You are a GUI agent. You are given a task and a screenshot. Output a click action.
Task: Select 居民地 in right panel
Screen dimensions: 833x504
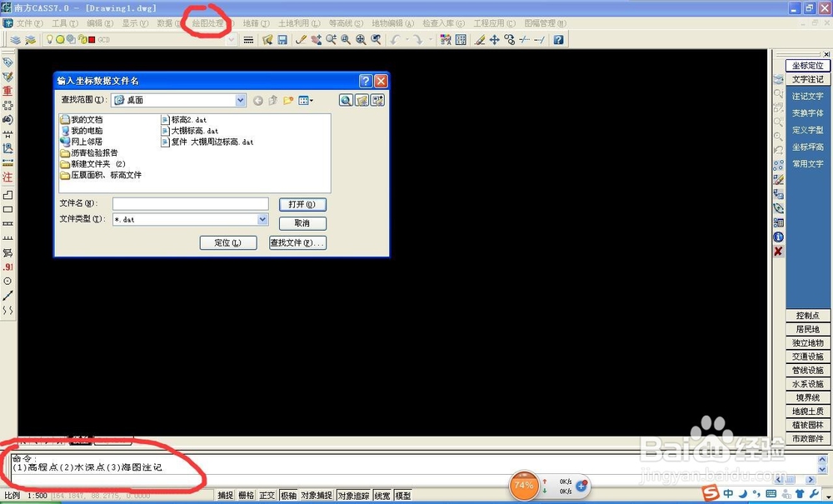(808, 329)
